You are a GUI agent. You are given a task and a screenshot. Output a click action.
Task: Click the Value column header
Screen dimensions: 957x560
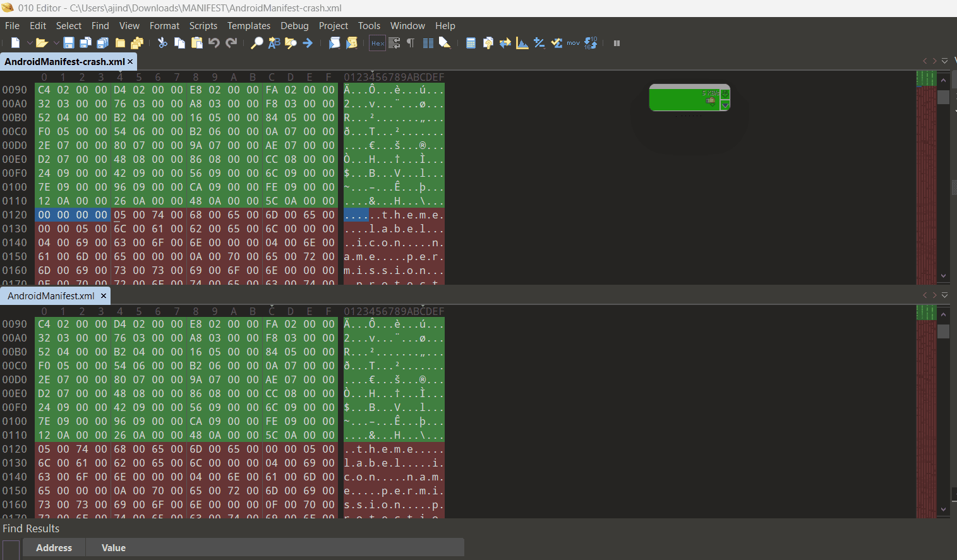tap(114, 548)
